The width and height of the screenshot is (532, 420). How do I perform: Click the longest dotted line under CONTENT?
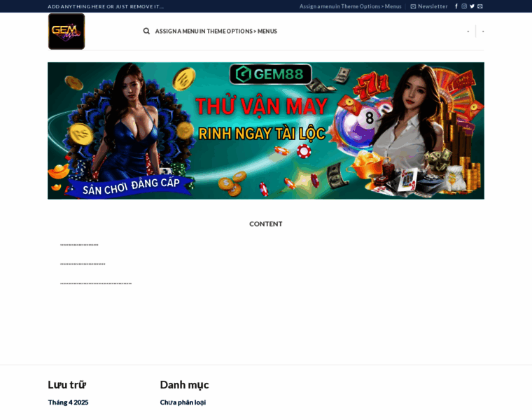tap(96, 283)
